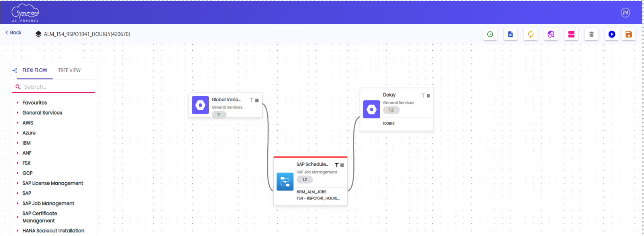The width and height of the screenshot is (644, 236).
Task: Click the layers icon beside ALM_TS4_RSPO1041_HOURLY
Action: click(38, 34)
